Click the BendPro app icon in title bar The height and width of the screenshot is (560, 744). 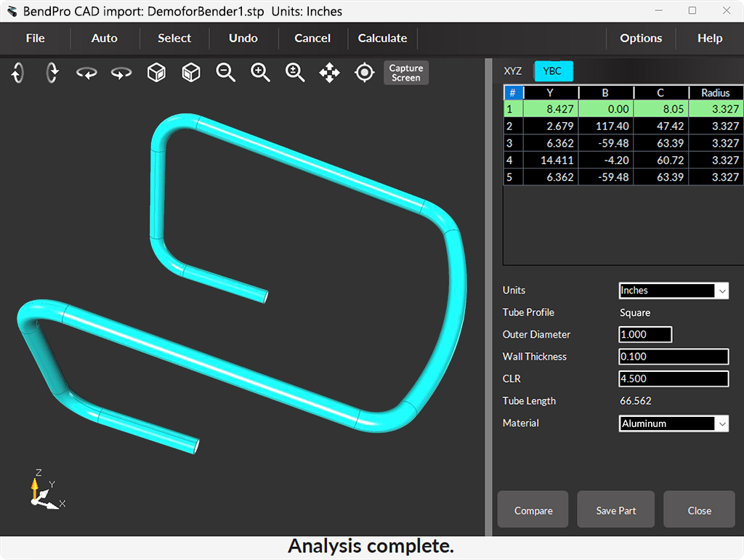click(12, 11)
